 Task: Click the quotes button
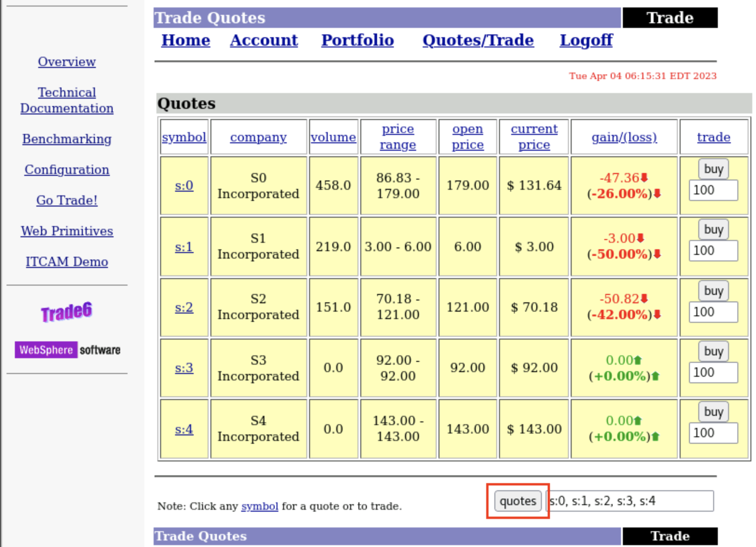pyautogui.click(x=518, y=501)
